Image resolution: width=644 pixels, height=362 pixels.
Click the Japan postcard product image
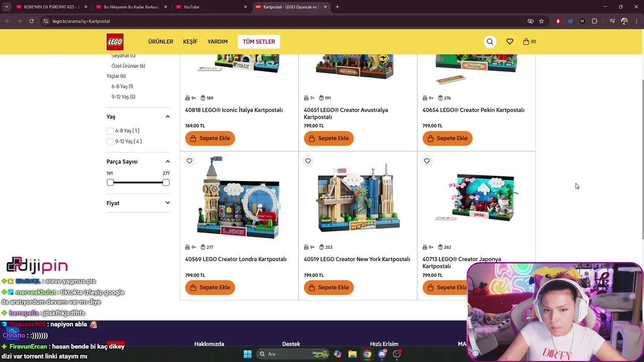pos(476,198)
